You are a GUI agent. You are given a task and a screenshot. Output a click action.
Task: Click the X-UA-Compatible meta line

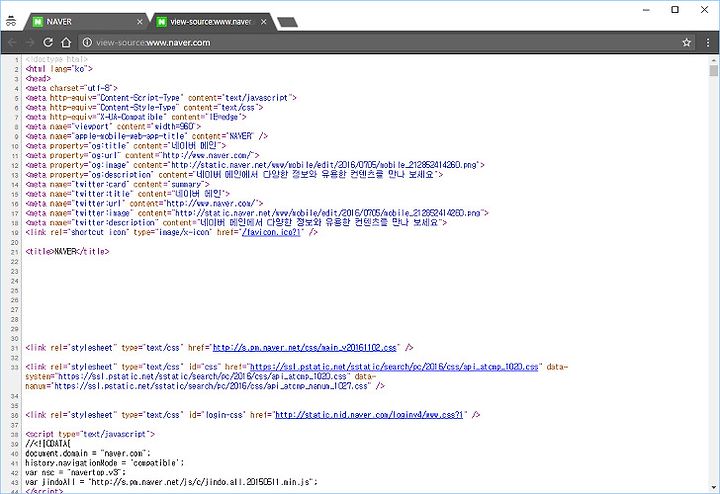136,117
